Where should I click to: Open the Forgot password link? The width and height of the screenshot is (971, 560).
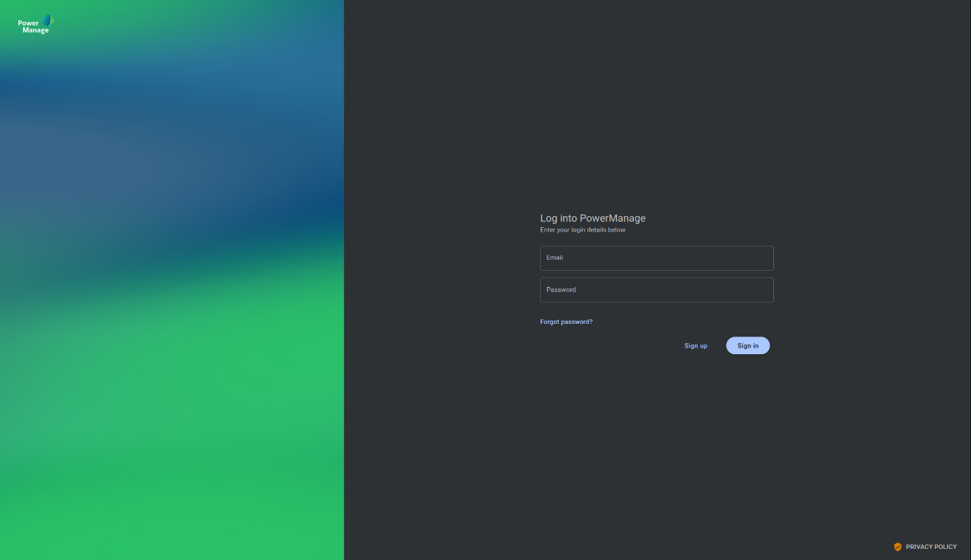click(x=566, y=322)
